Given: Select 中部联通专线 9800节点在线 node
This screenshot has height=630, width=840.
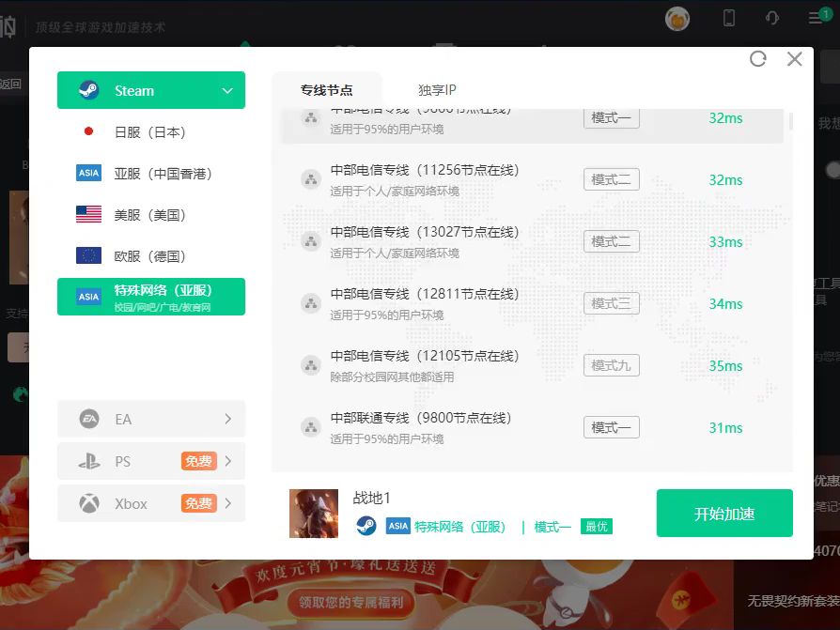Looking at the screenshot, I should click(x=532, y=428).
